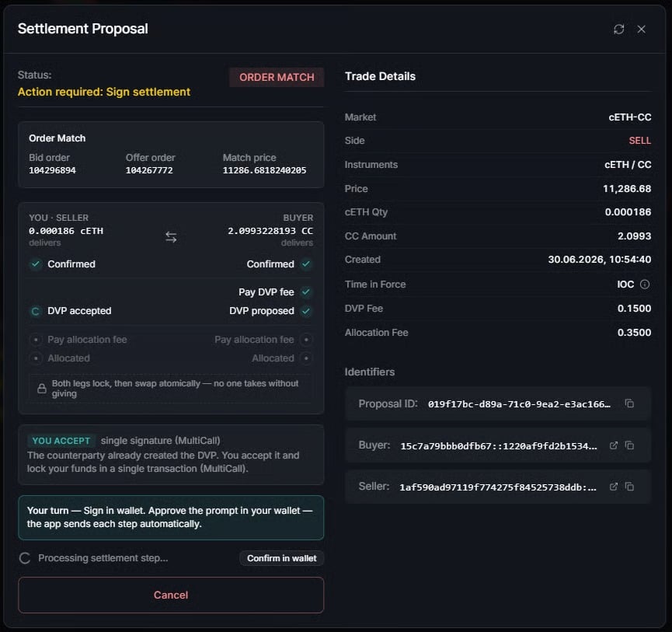Click the YOU ACCEPT tag
Screen dimensions: 672x632
61,441
